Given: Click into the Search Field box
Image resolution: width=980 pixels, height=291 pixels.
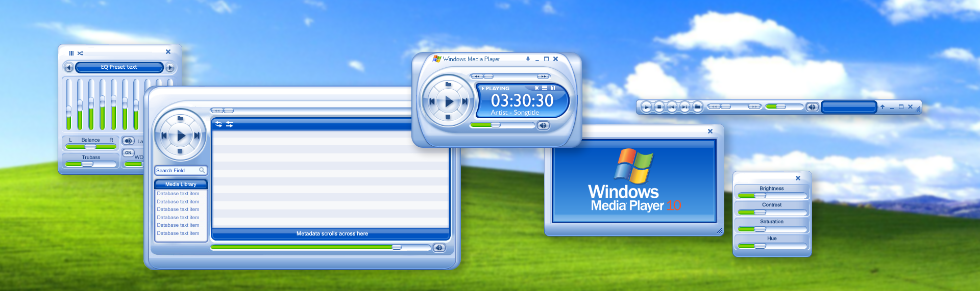Looking at the screenshot, I should pos(181,171).
